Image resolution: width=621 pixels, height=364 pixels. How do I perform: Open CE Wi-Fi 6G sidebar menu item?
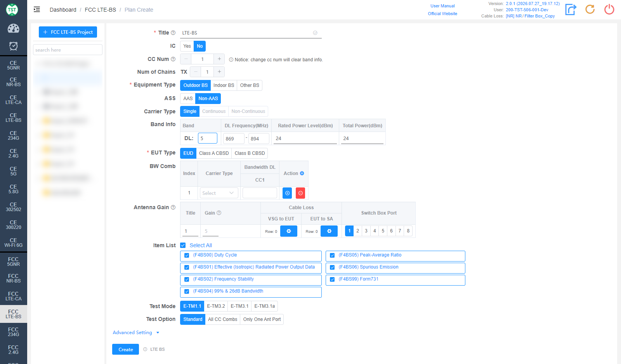coord(14,243)
